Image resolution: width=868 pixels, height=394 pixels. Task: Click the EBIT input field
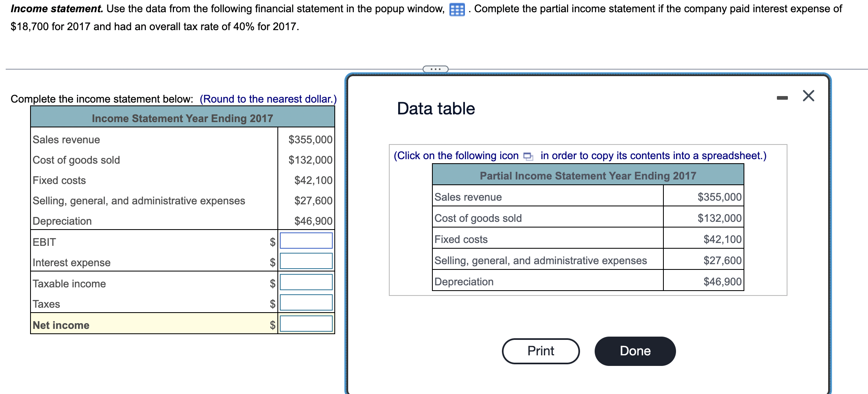(x=305, y=241)
